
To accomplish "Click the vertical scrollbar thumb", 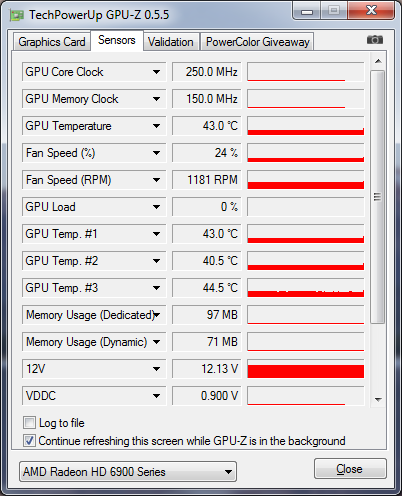I will pyautogui.click(x=378, y=197).
